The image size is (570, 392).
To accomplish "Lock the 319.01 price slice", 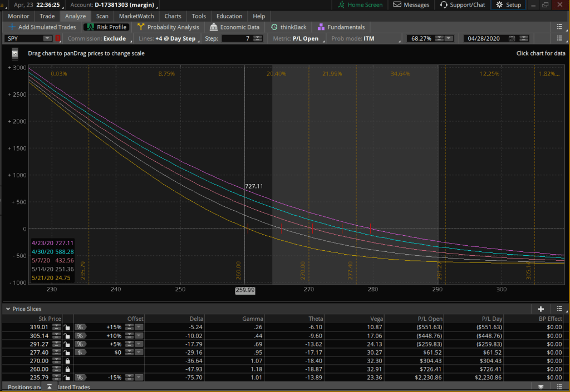I will point(67,328).
